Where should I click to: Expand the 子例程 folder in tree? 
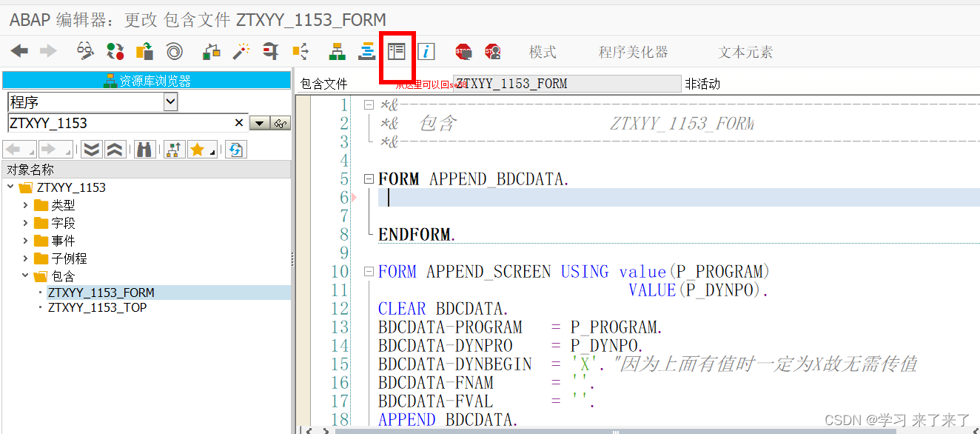(25, 258)
